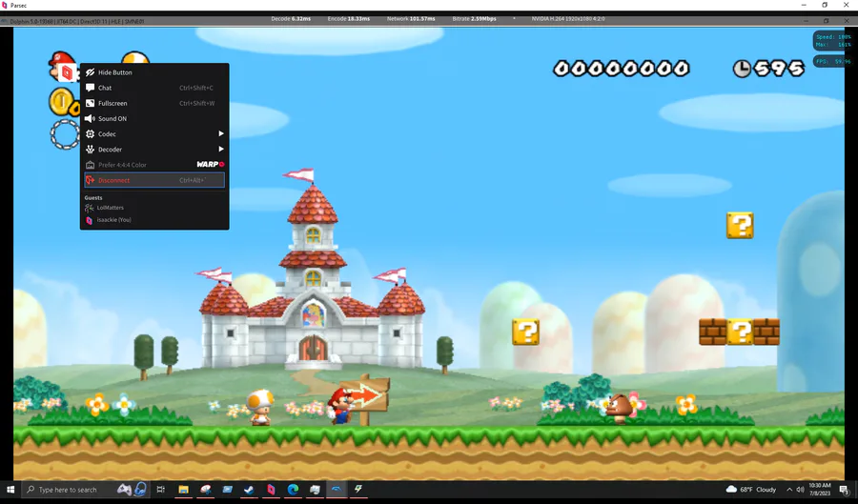Click the yellow question block near the castle
Viewport: 858px width, 504px height.
coord(526,333)
